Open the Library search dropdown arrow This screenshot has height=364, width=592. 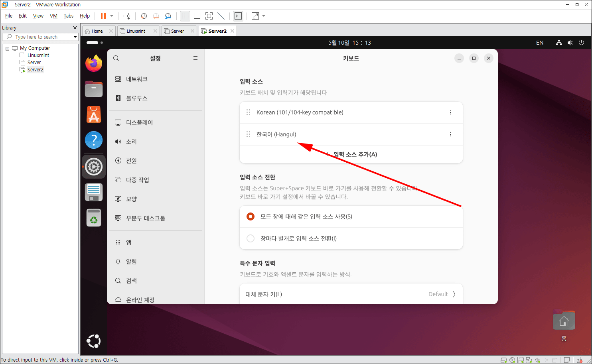click(75, 37)
